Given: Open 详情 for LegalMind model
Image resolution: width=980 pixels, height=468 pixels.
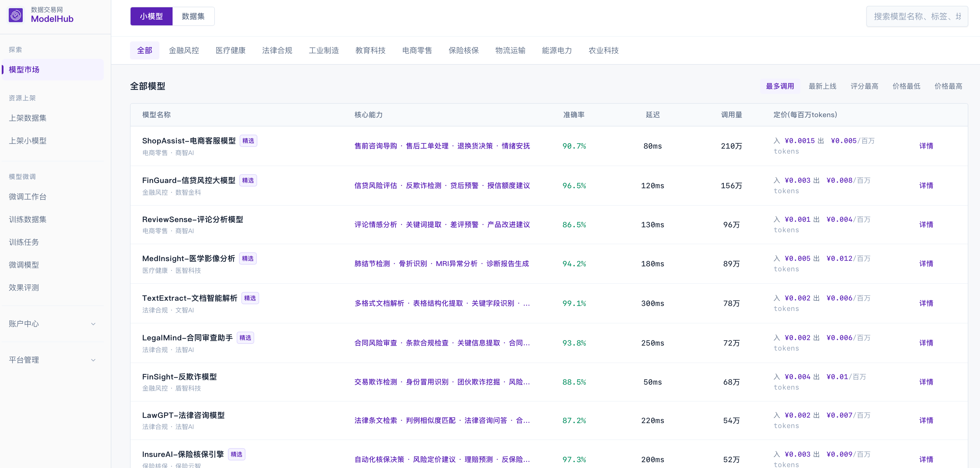Looking at the screenshot, I should (926, 343).
